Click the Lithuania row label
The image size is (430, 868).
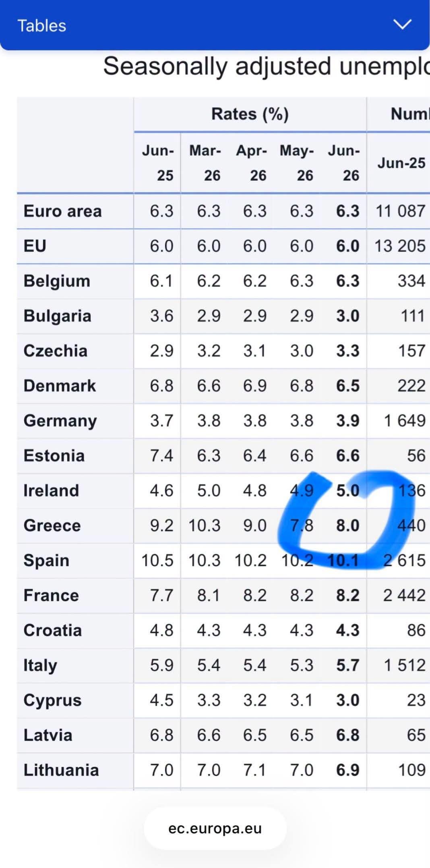pos(61,770)
